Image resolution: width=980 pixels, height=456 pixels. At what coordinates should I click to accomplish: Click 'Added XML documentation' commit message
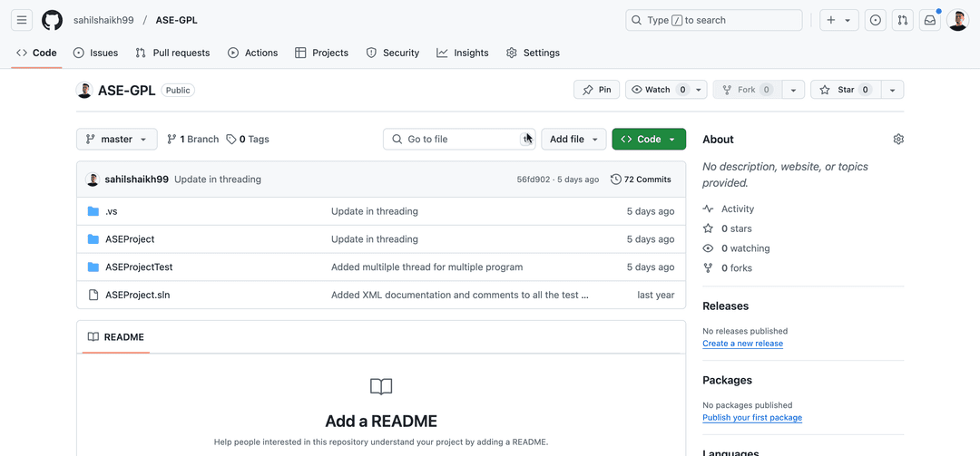click(x=459, y=295)
